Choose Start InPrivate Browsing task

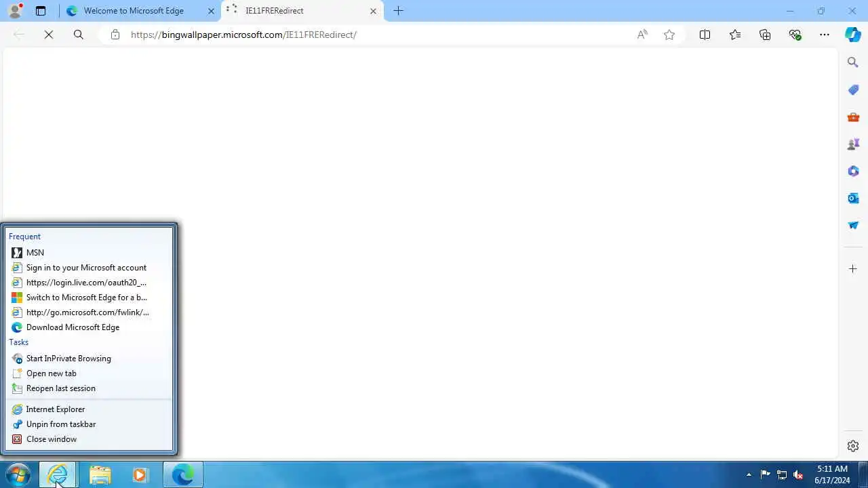(x=90, y=358)
